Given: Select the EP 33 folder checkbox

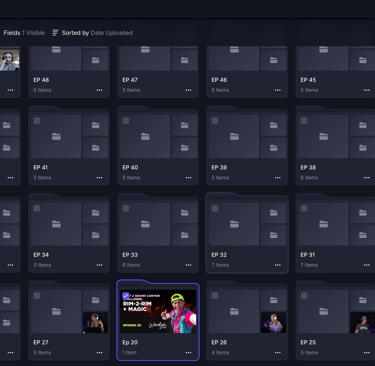Looking at the screenshot, I should [126, 208].
